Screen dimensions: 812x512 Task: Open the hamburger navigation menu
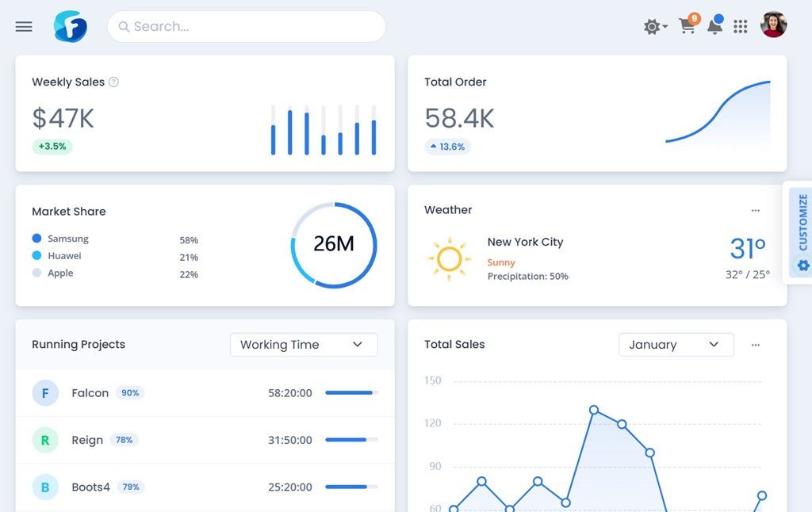pos(24,27)
